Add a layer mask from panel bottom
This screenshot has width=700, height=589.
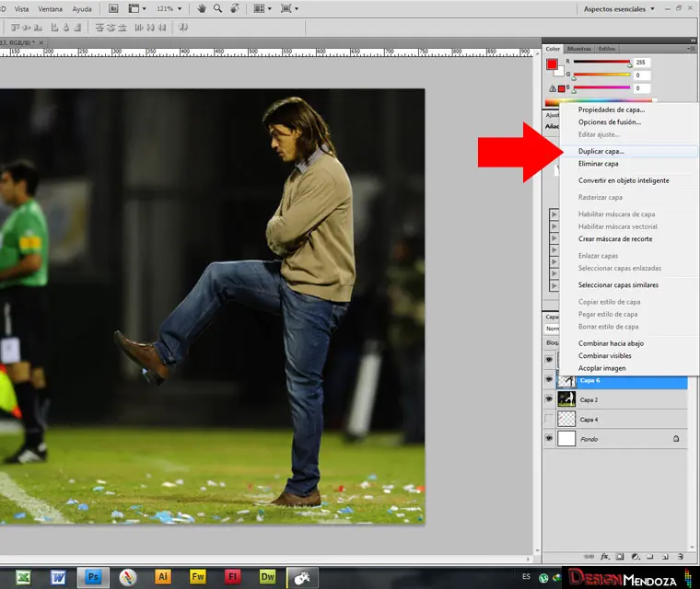[x=620, y=557]
